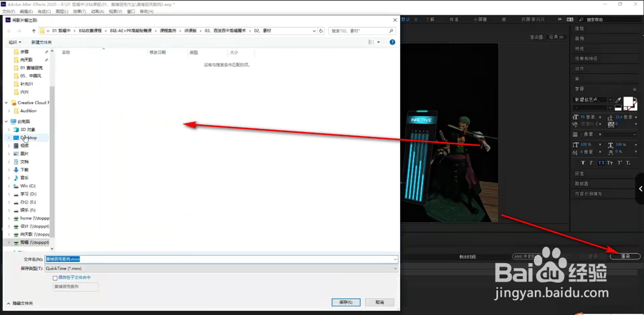Expand the Desktop tree node
The width and height of the screenshot is (644, 315).
9,138
